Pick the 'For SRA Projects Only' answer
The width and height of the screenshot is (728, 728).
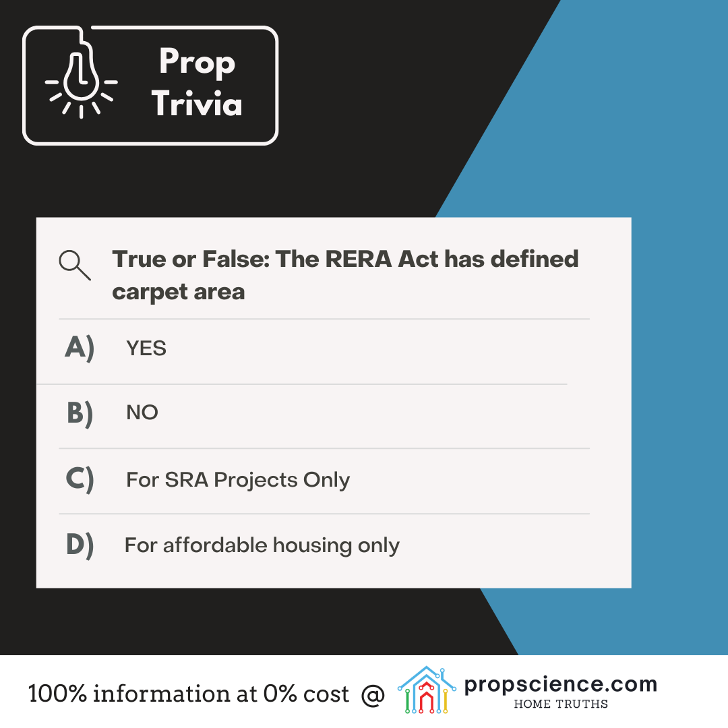click(x=238, y=480)
